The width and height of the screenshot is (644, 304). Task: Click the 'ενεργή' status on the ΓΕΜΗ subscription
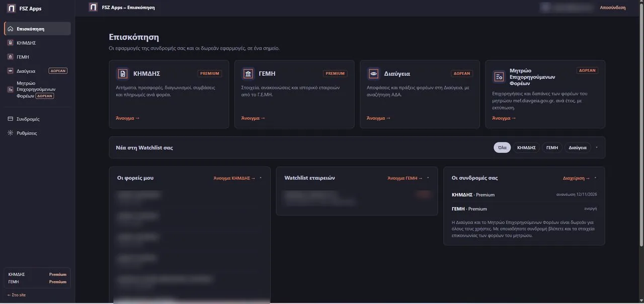click(591, 208)
